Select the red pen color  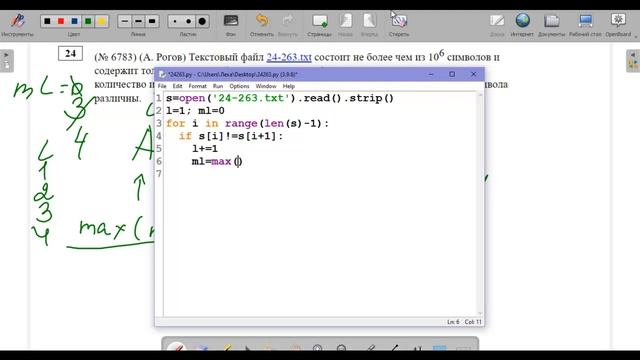(x=61, y=21)
